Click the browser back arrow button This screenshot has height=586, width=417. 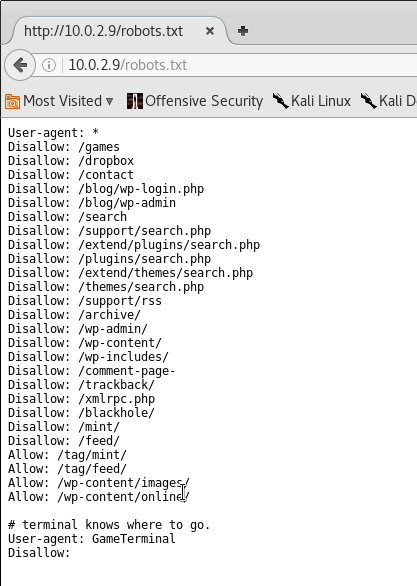(20, 65)
